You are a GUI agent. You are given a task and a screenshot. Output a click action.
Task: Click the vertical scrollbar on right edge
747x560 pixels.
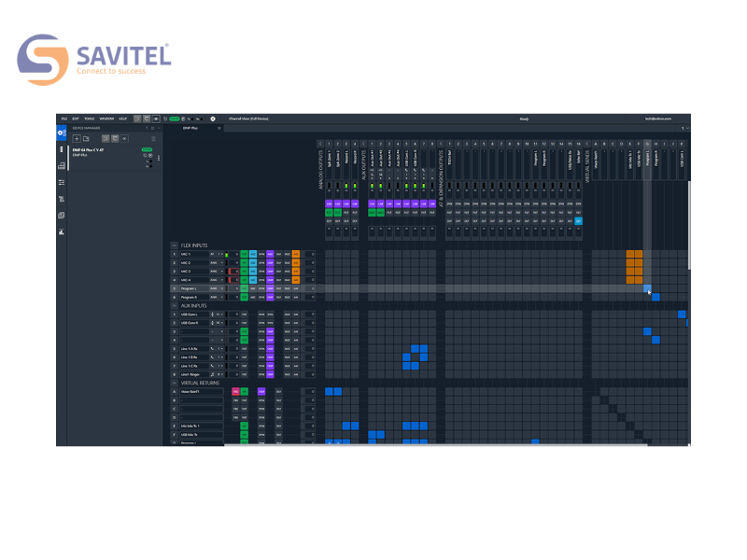click(x=689, y=225)
